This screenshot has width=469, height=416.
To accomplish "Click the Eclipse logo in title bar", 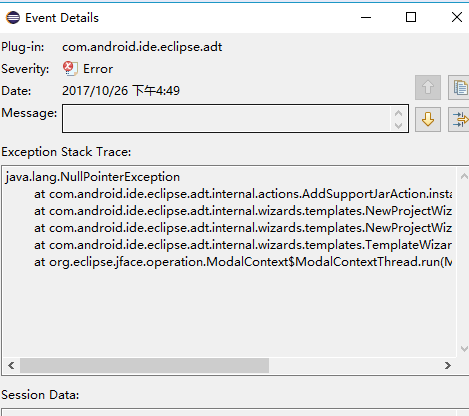I will [x=13, y=17].
